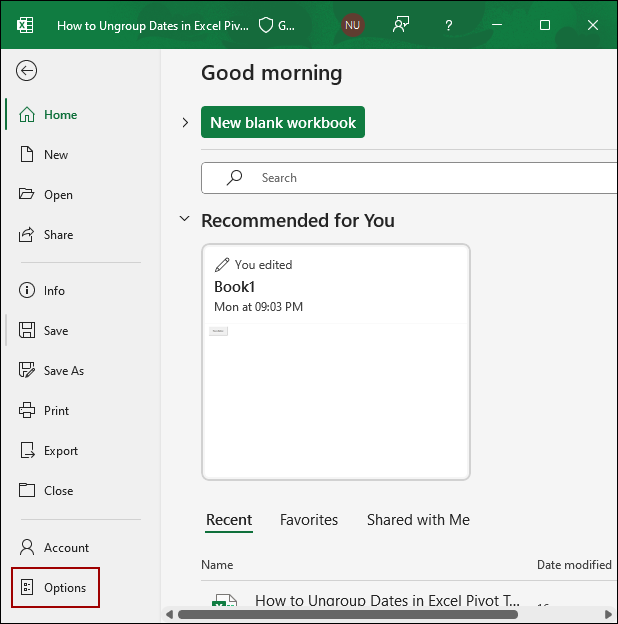Open the Export menu entry
Viewport: 618px width, 624px height.
(x=61, y=451)
